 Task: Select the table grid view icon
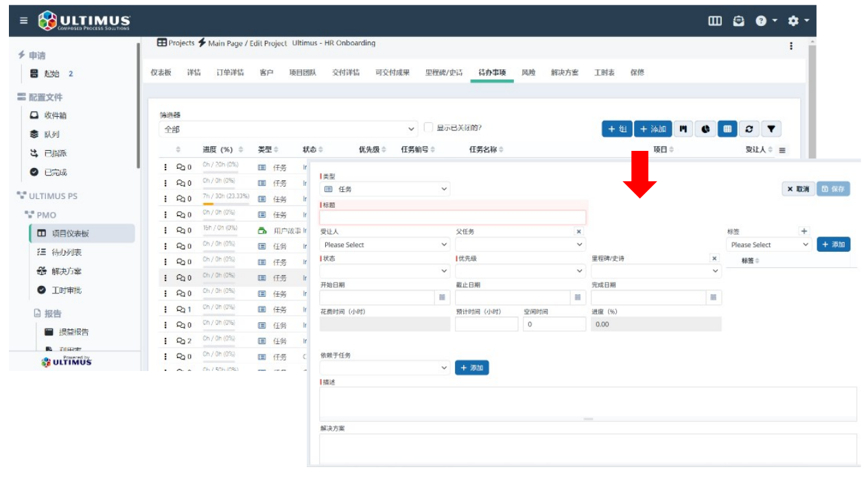[727, 129]
